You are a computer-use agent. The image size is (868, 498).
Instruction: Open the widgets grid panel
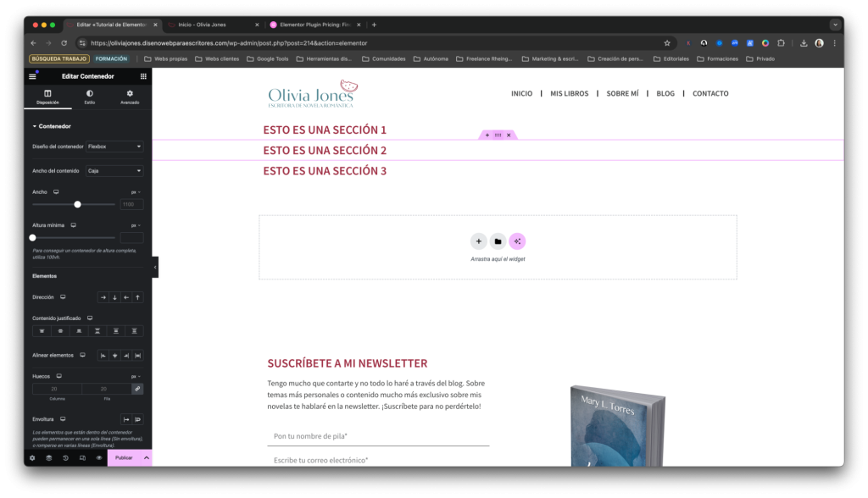[143, 76]
